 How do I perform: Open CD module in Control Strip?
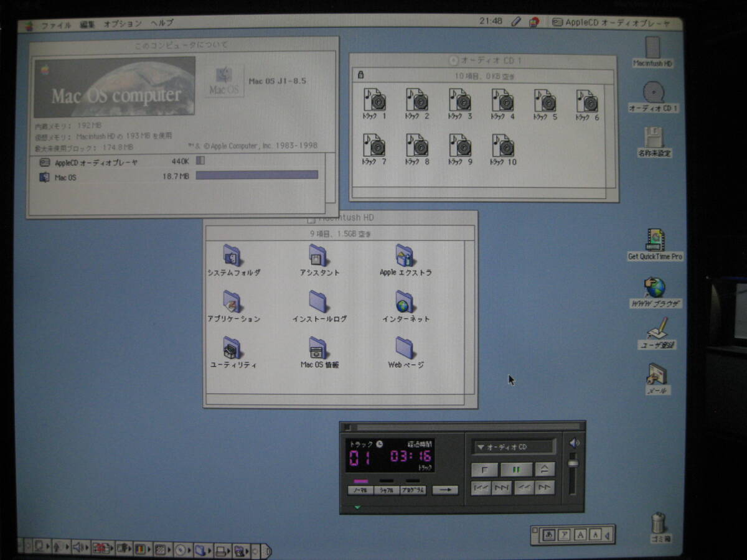pos(184,549)
